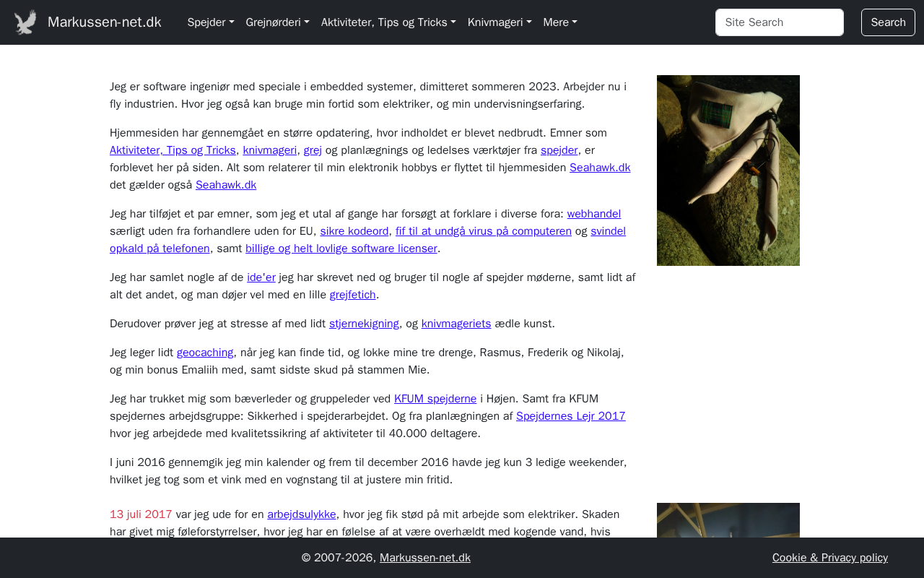Visit the KFUM spejderne link
Viewport: 924px width, 578px height.
tap(435, 399)
